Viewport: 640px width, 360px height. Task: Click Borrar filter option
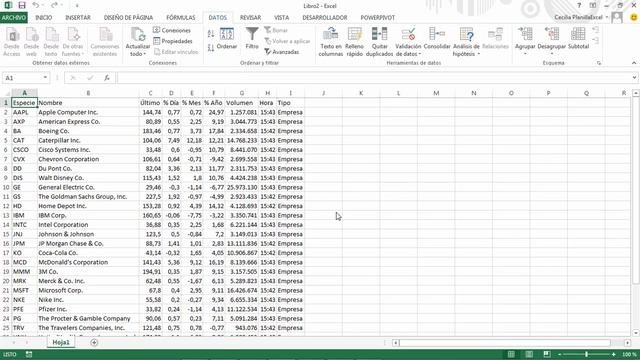click(276, 30)
